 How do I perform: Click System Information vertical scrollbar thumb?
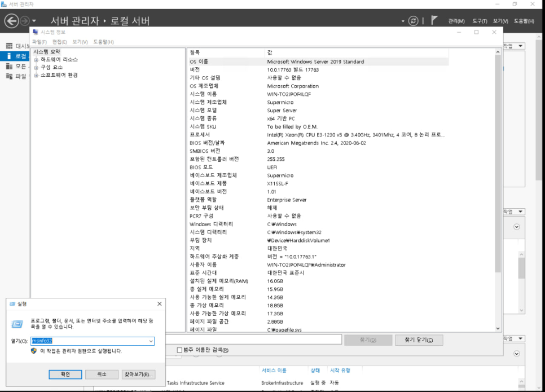point(498,164)
